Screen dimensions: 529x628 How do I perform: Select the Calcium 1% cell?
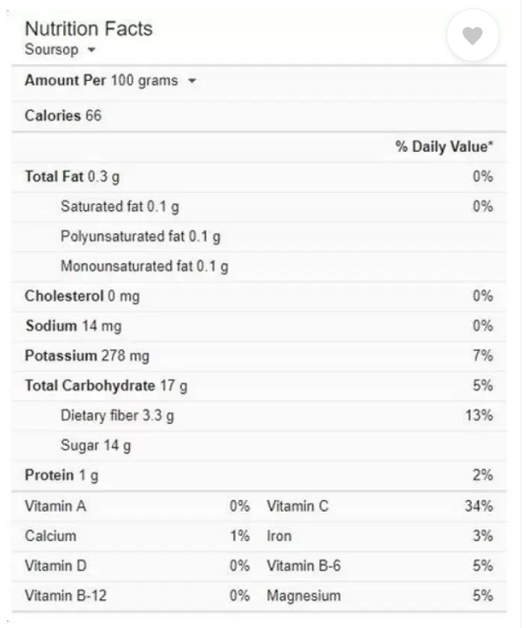tap(137, 536)
